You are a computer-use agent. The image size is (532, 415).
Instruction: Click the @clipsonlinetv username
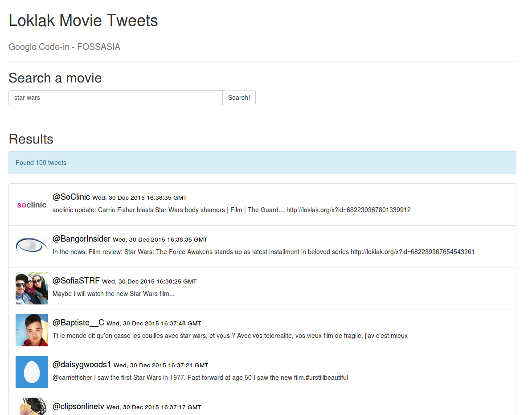78,406
